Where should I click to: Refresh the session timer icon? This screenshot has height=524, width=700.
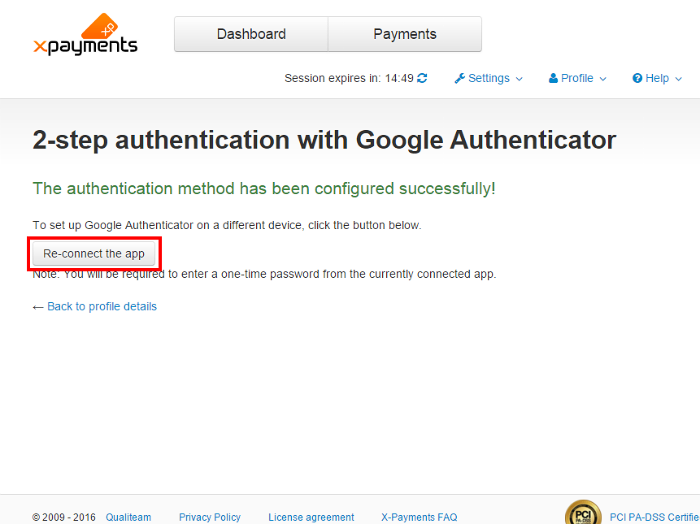click(422, 78)
